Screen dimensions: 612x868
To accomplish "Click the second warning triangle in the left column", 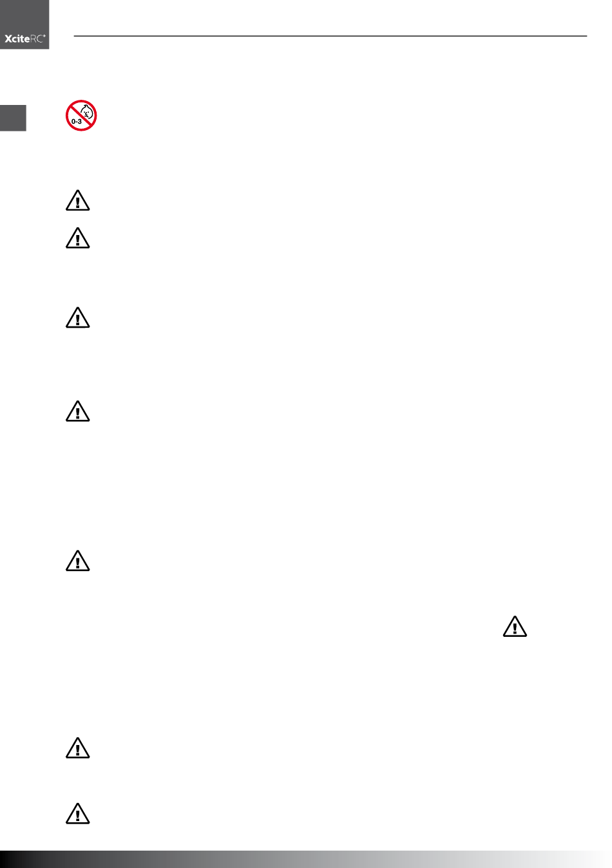I will 78,238.
